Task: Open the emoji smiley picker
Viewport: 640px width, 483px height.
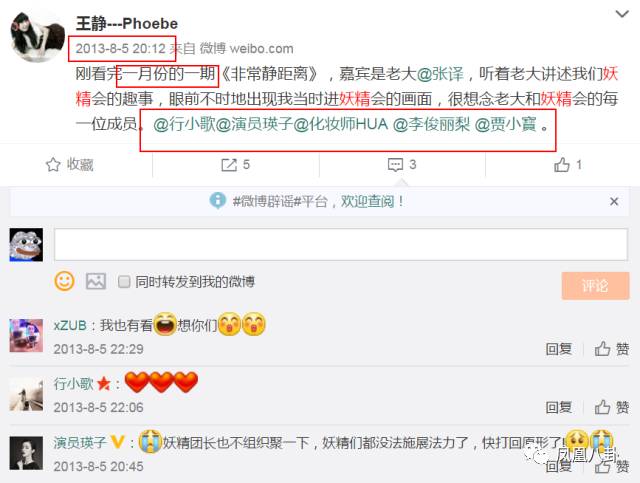Action: pos(64,281)
